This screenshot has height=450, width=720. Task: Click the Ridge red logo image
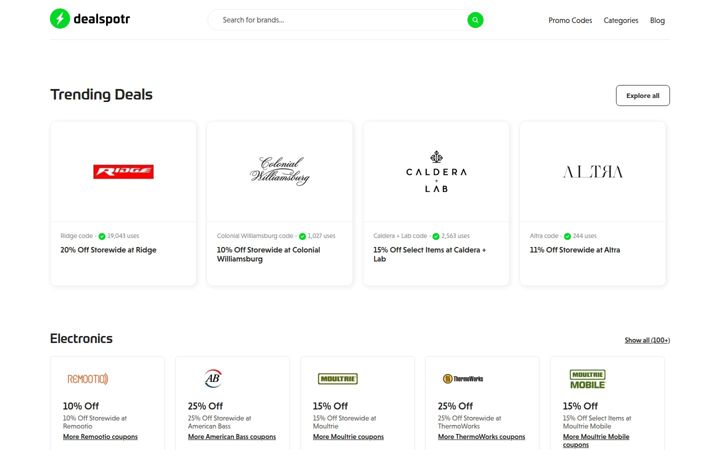(x=124, y=172)
